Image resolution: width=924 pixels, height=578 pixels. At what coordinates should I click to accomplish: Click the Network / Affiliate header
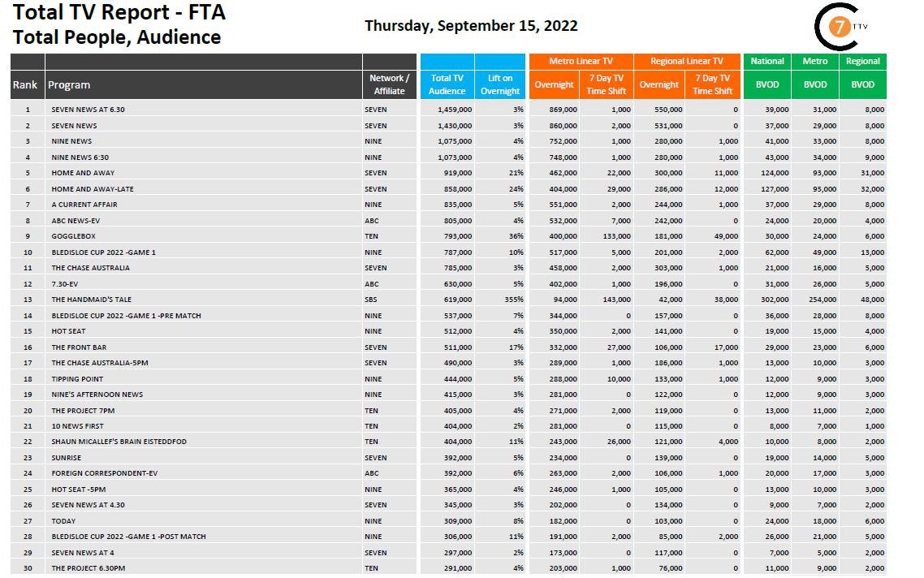coord(390,84)
